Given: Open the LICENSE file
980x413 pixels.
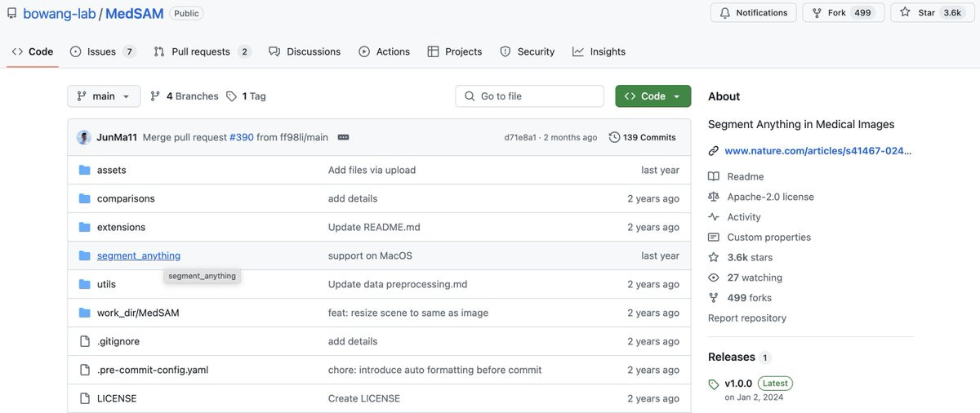Looking at the screenshot, I should [x=117, y=398].
